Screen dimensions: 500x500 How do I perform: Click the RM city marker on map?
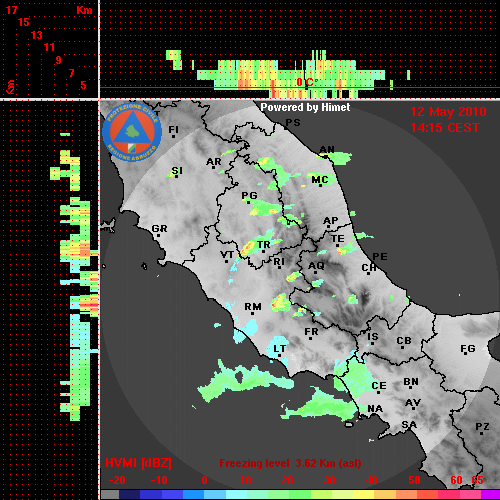pos(253,313)
